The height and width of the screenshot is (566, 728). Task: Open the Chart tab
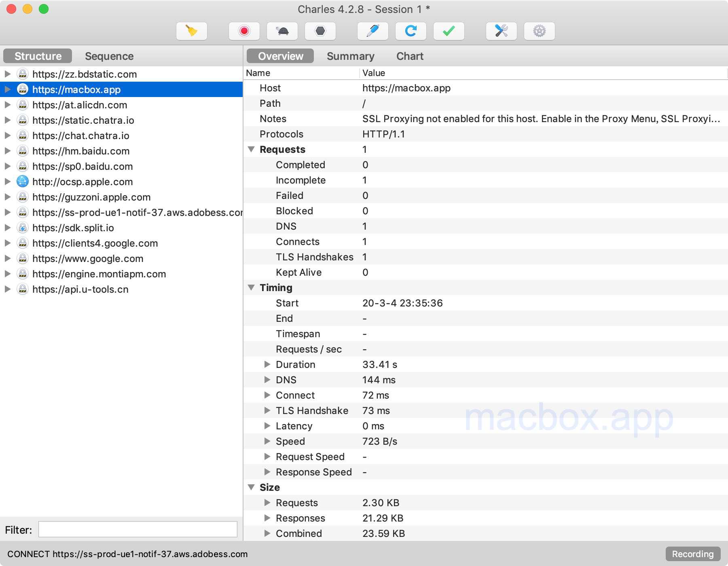410,56
